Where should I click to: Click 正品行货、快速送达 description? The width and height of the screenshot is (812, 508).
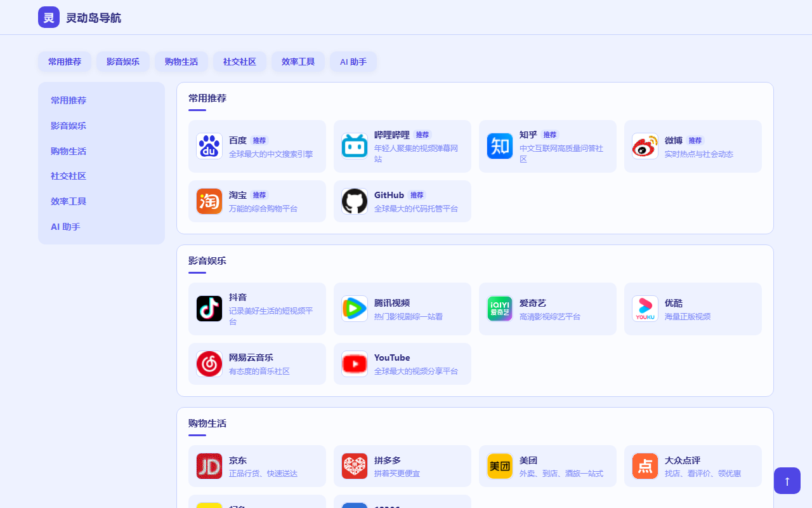pyautogui.click(x=263, y=473)
